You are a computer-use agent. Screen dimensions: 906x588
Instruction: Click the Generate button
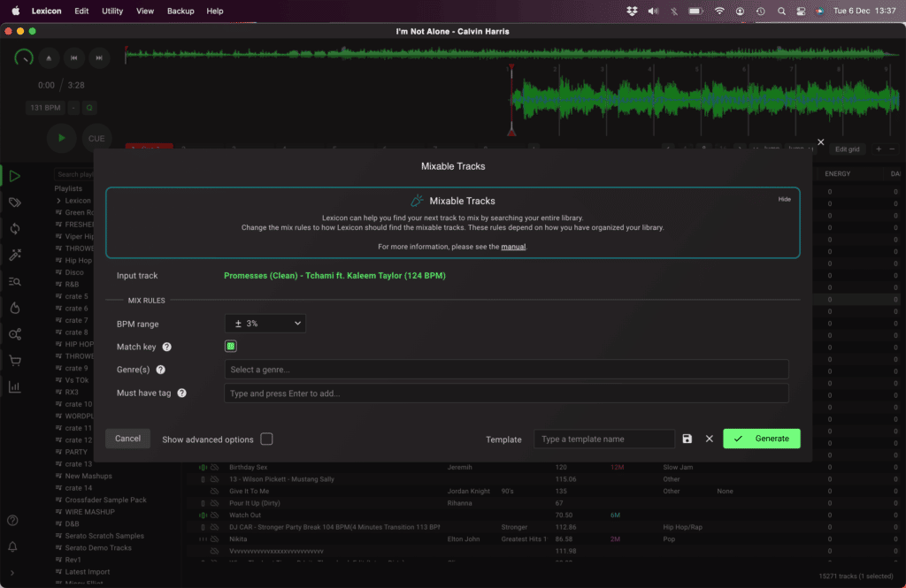pos(762,439)
